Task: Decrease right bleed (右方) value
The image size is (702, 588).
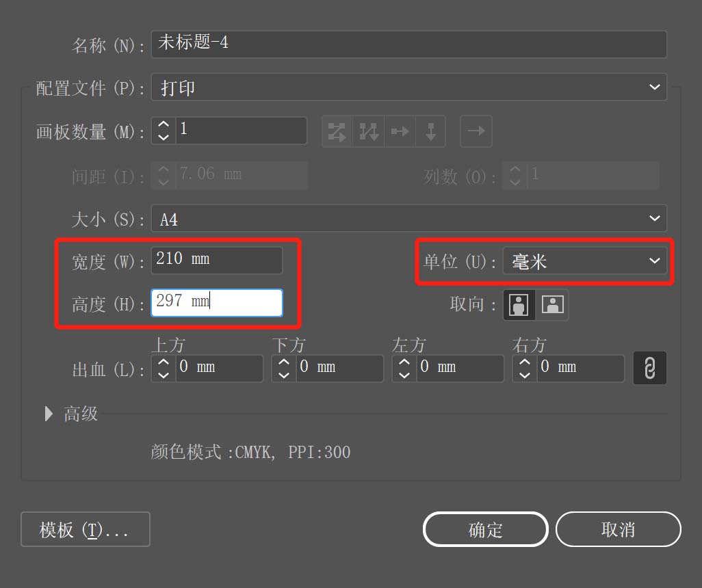Action: coord(525,375)
